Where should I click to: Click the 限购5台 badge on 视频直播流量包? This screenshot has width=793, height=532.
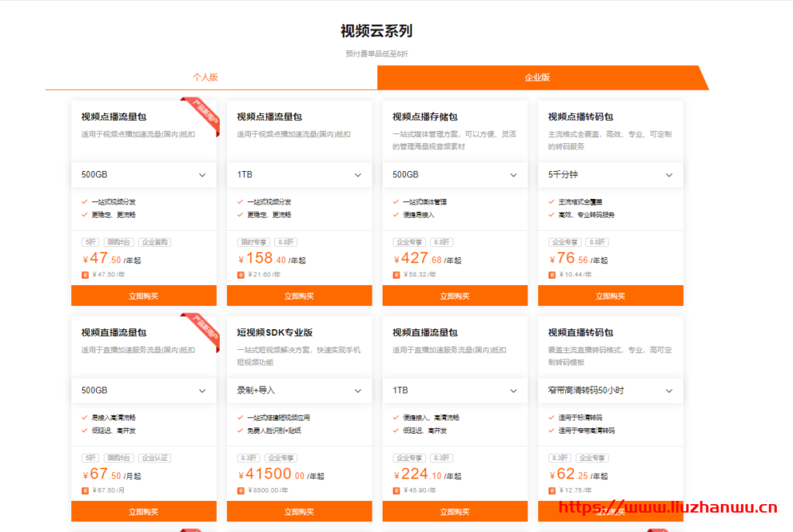[x=119, y=458]
